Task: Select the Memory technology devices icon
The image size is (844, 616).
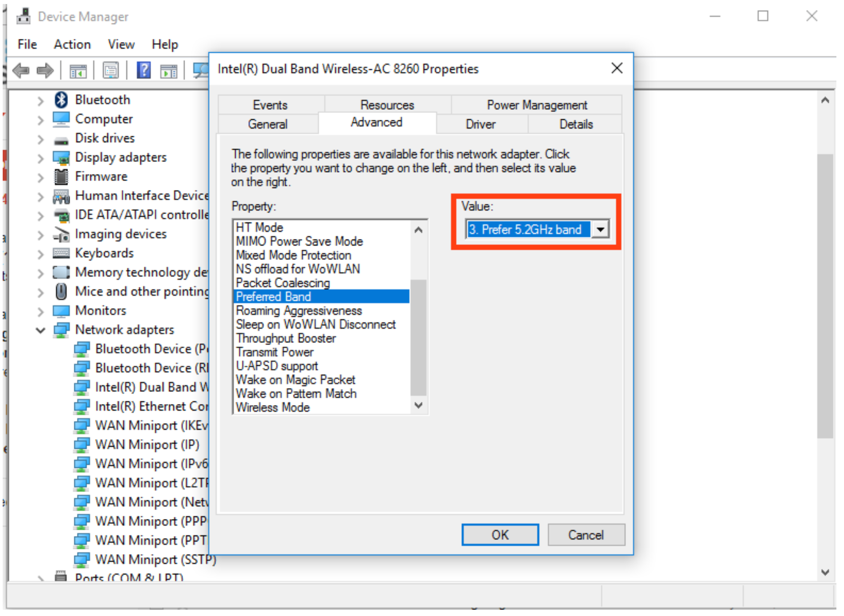Action: (61, 272)
